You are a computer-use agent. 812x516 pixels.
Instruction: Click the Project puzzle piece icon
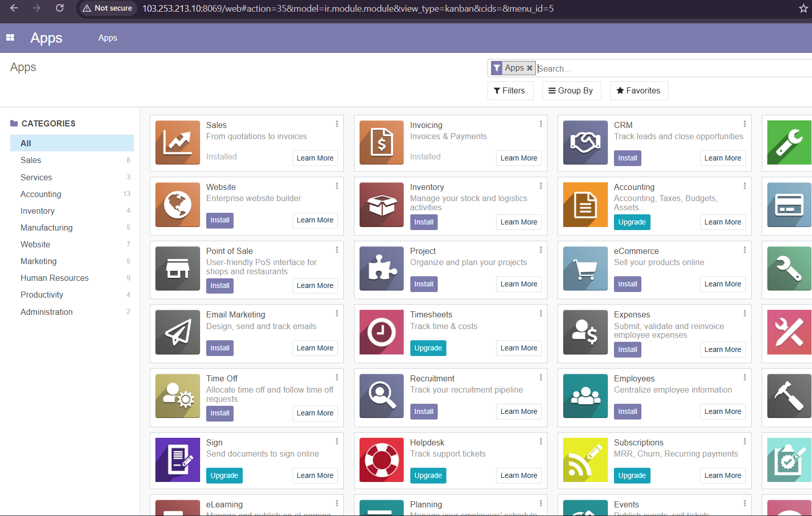[381, 269]
